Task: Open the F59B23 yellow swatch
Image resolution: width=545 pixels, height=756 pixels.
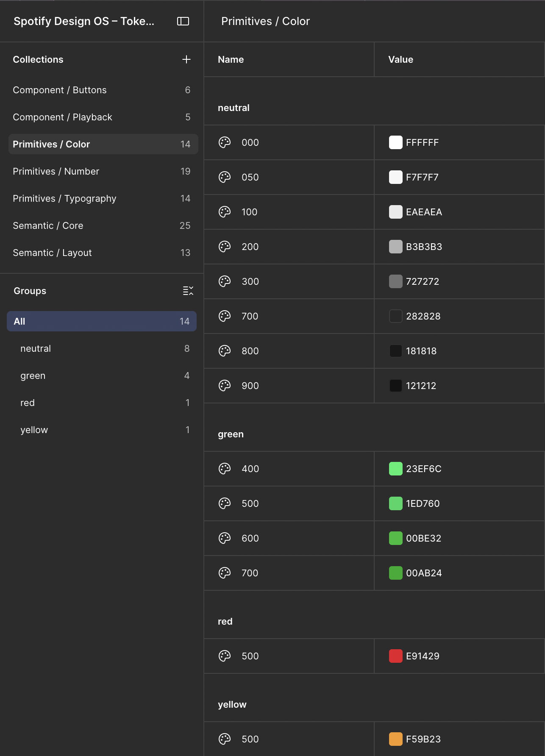Action: tap(395, 739)
